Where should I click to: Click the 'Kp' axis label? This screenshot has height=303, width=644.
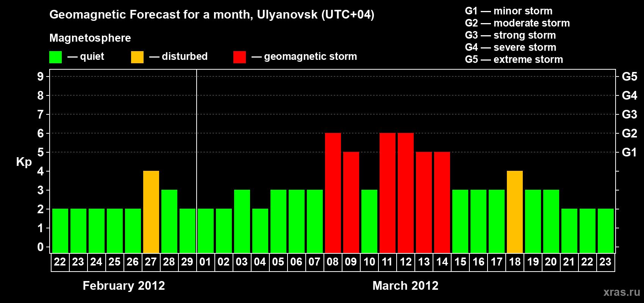point(24,162)
